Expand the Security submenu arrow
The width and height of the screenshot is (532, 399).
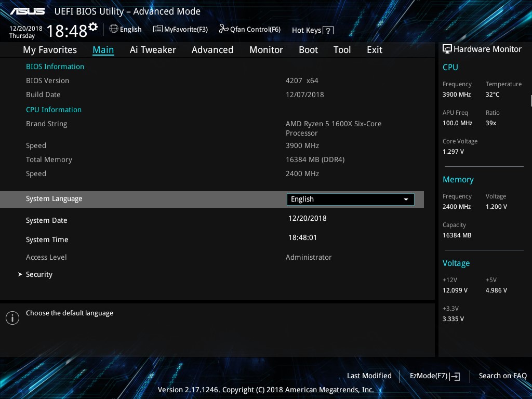click(20, 274)
